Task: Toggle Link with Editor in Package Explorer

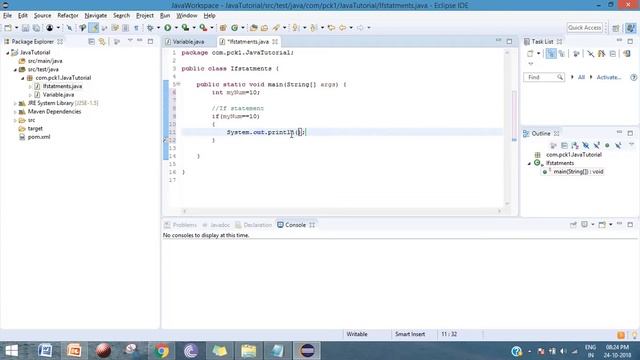Action: pyautogui.click(x=102, y=42)
